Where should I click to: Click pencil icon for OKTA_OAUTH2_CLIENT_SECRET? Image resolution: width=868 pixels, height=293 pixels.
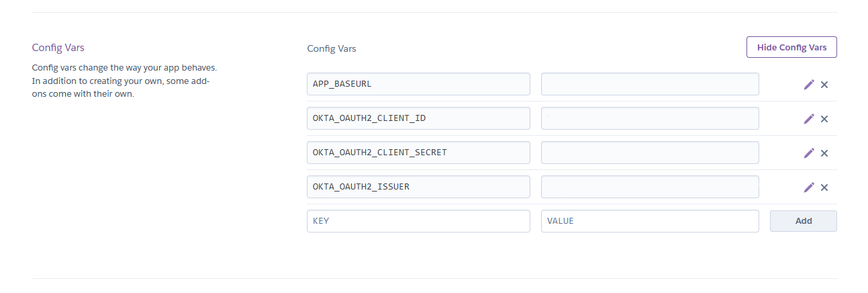point(809,153)
